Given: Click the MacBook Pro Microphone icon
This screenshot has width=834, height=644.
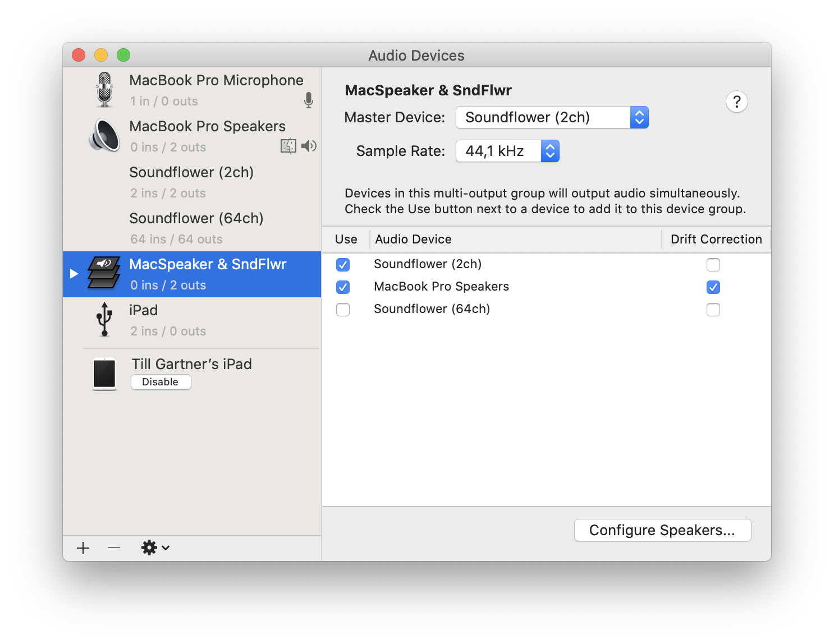Looking at the screenshot, I should click(104, 90).
